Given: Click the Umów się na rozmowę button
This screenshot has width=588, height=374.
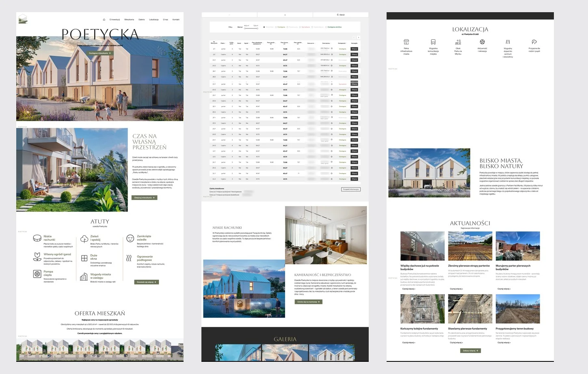Looking at the screenshot, I should tap(308, 302).
